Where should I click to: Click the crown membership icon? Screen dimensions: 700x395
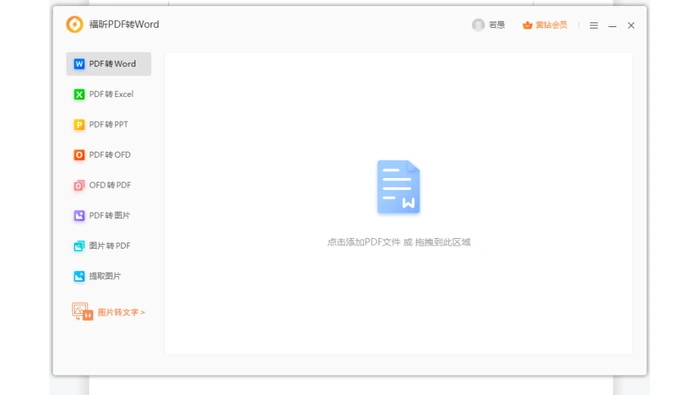[527, 25]
